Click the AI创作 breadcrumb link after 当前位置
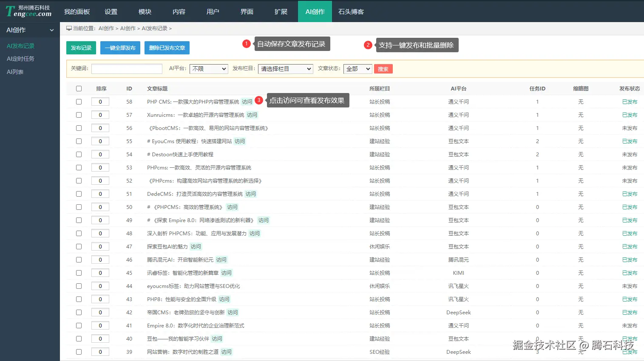The image size is (644, 361). tap(106, 28)
